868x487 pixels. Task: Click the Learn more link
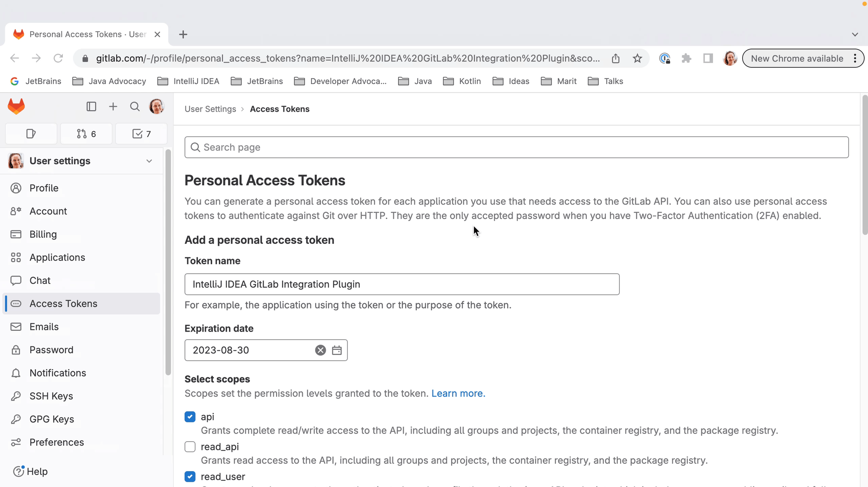click(458, 393)
